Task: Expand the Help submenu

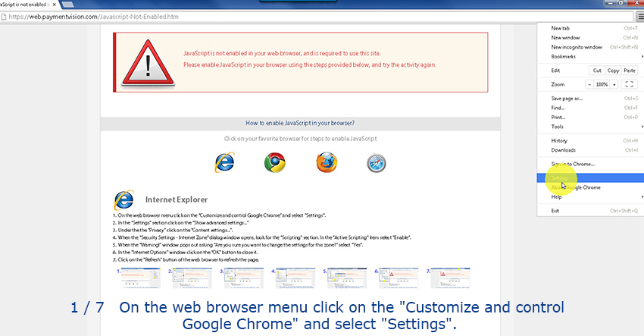Action: [591, 196]
